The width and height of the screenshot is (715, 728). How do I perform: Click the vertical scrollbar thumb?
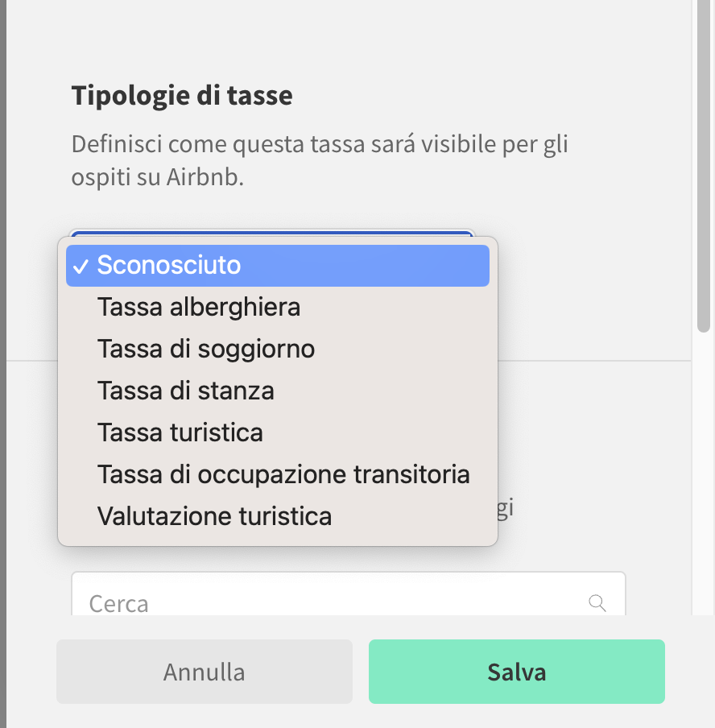(704, 166)
